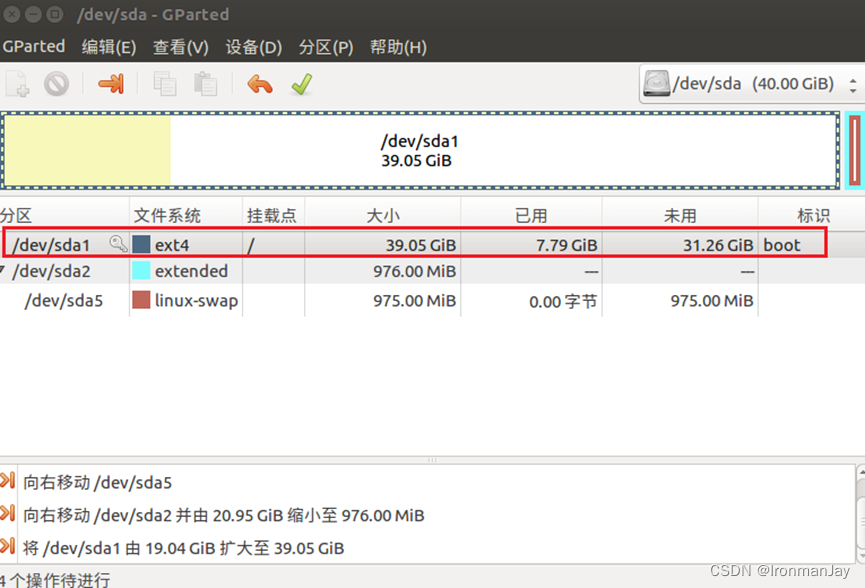Click the 未用 column header
This screenshot has width=865, height=588.
click(x=680, y=215)
